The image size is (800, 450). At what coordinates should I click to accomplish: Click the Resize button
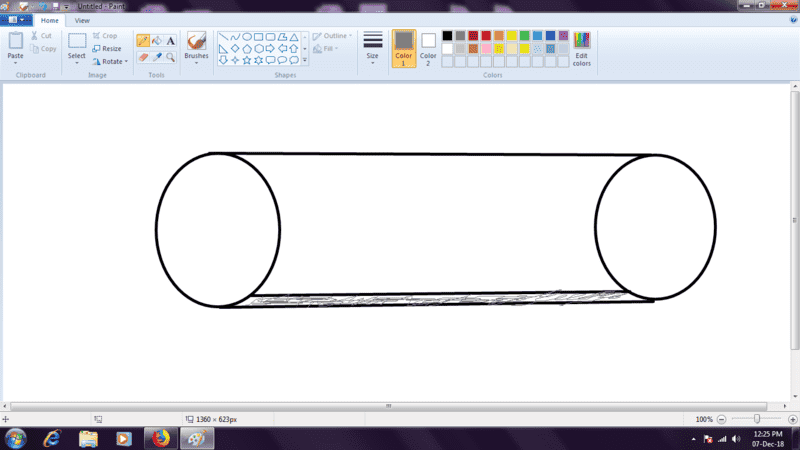107,48
